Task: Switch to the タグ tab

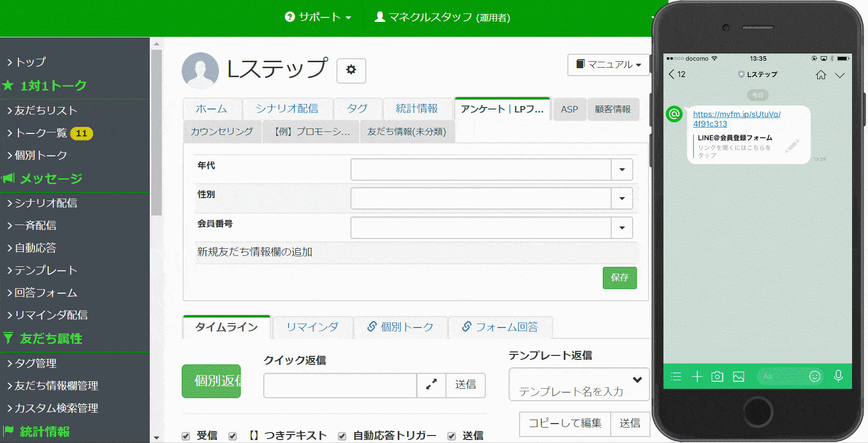Action: [x=357, y=109]
